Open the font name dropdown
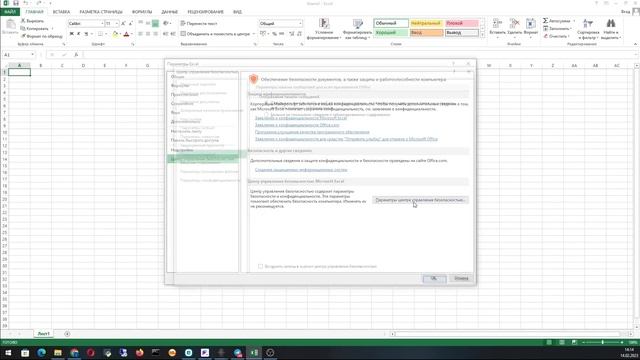Image resolution: width=640 pixels, height=360 pixels. pyautogui.click(x=102, y=24)
